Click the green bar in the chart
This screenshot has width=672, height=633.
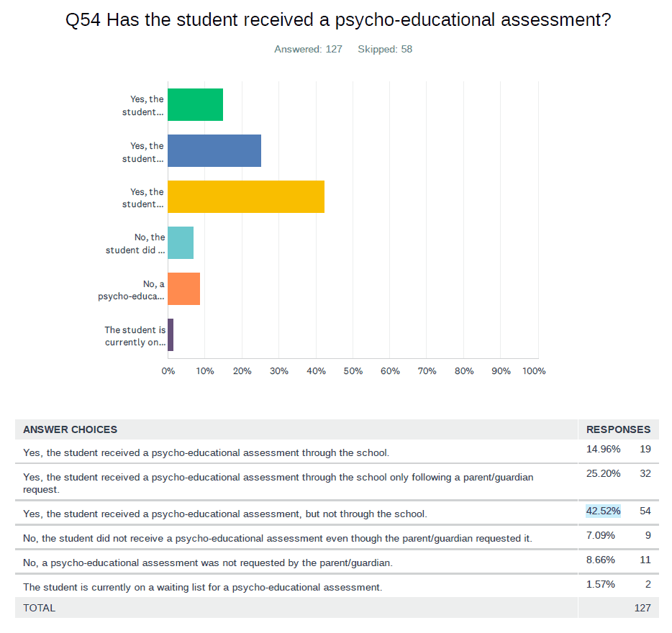[x=195, y=105]
